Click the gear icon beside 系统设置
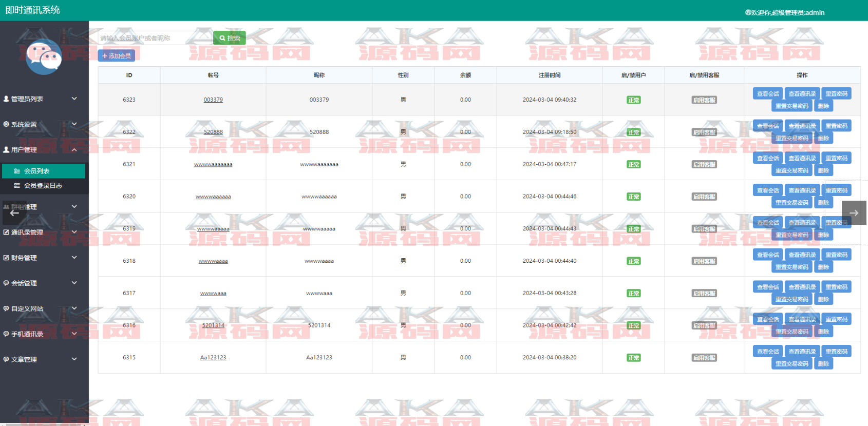The height and width of the screenshot is (426, 868). tap(6, 124)
